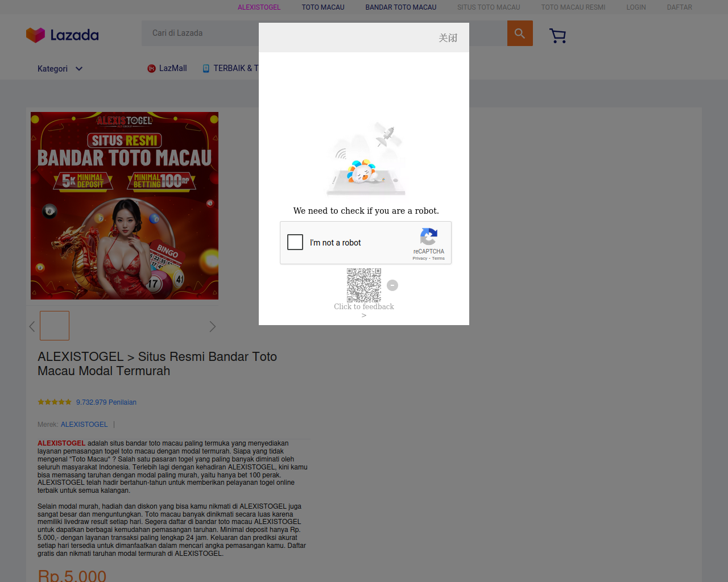Open ALEXISTOGEL brand link beside Merek
The image size is (728, 582).
[x=84, y=425]
